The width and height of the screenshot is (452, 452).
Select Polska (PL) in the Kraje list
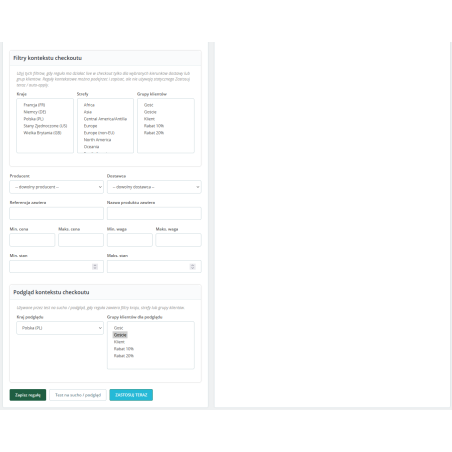tap(34, 119)
